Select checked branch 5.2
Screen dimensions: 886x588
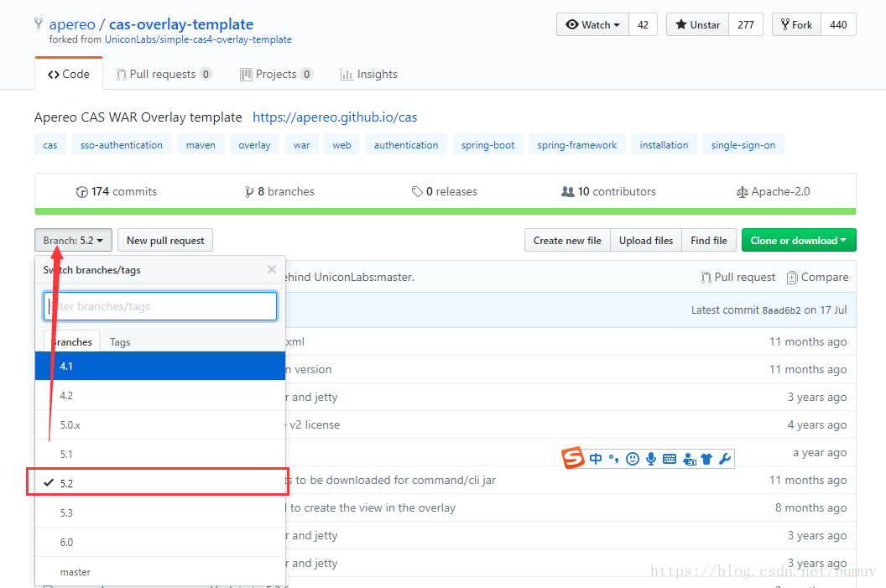160,483
